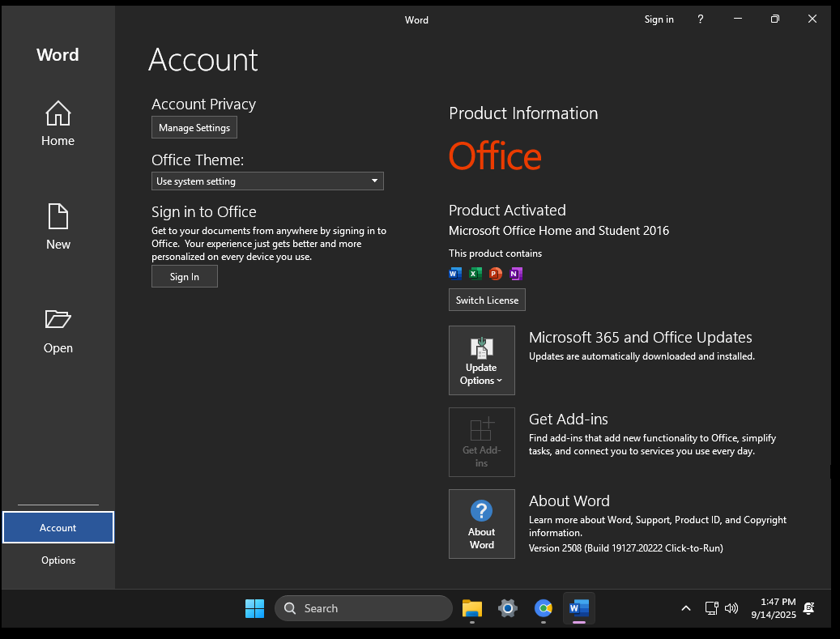Open the Windows Start menu
This screenshot has width=840, height=639.
(254, 608)
